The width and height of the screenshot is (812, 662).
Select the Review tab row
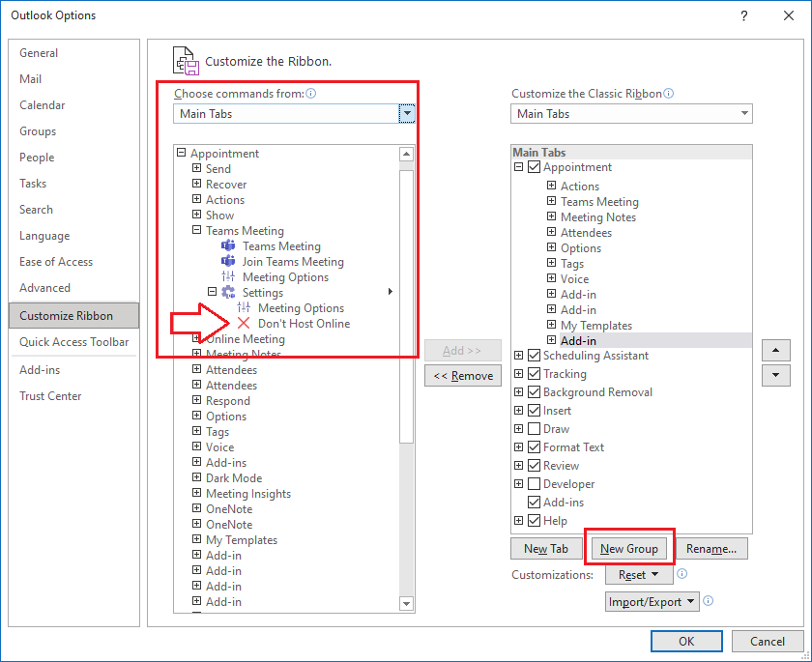(x=561, y=465)
